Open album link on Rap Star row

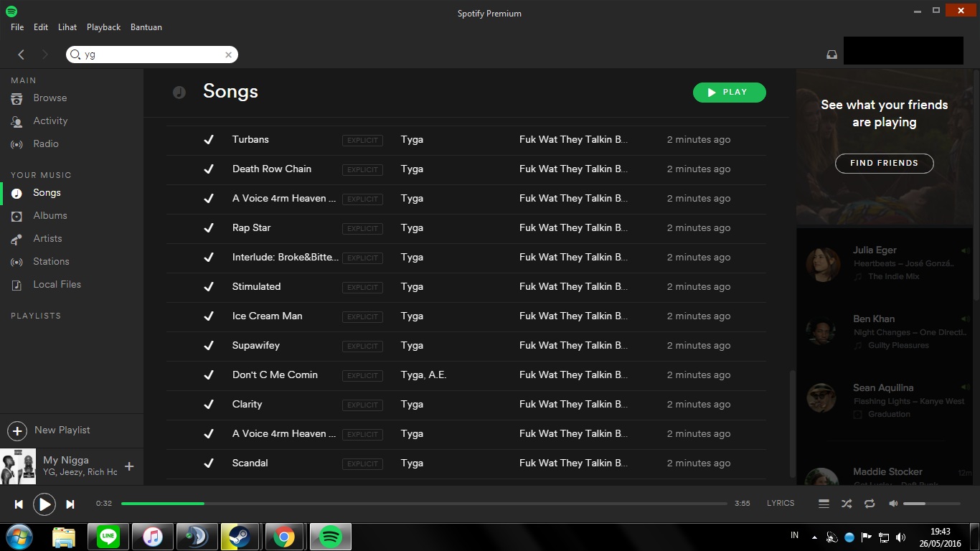(x=573, y=228)
